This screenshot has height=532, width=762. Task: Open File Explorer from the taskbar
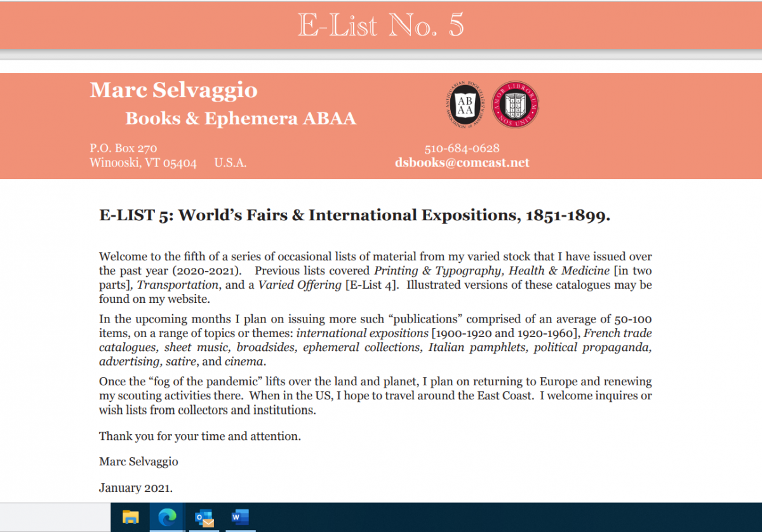point(130,517)
